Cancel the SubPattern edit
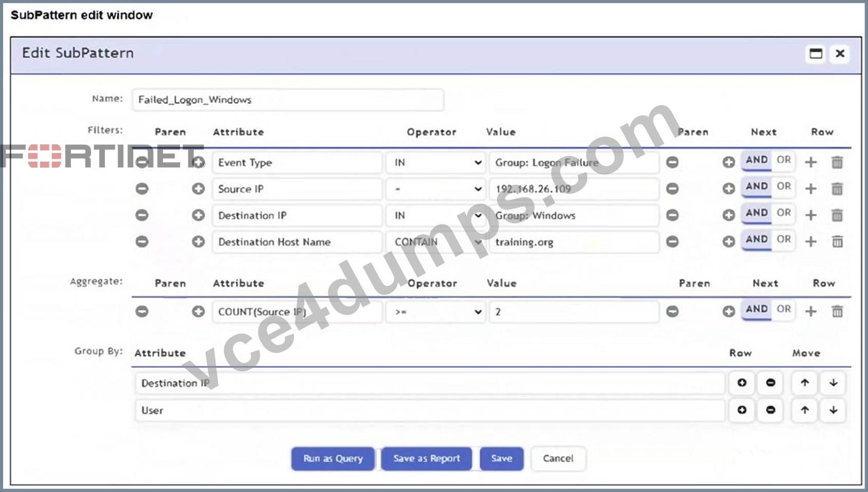Image resolution: width=868 pixels, height=492 pixels. pos(558,459)
